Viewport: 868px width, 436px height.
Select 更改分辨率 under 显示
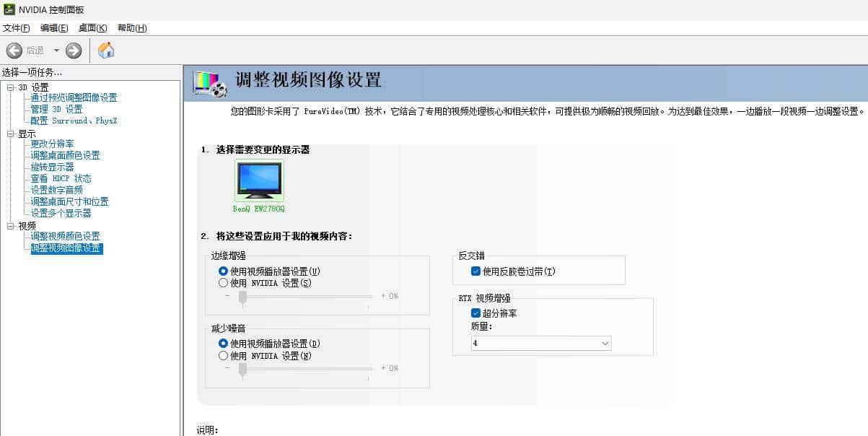coord(51,144)
